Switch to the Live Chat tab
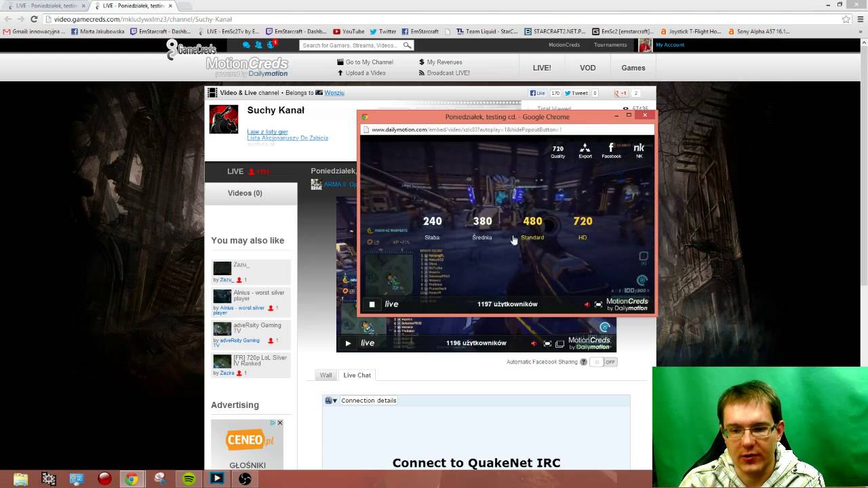Image resolution: width=868 pixels, height=488 pixels. [357, 375]
